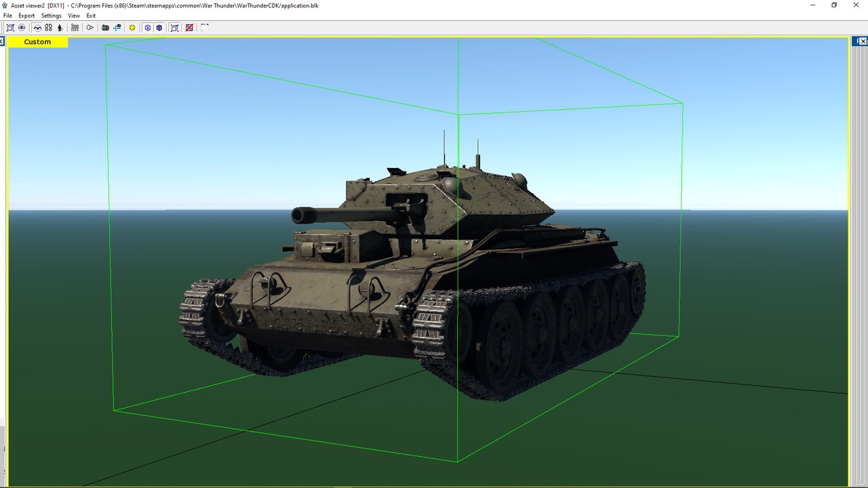Click the standing person silhouette icon
Screen dimensions: 868x488
[x=60, y=28]
